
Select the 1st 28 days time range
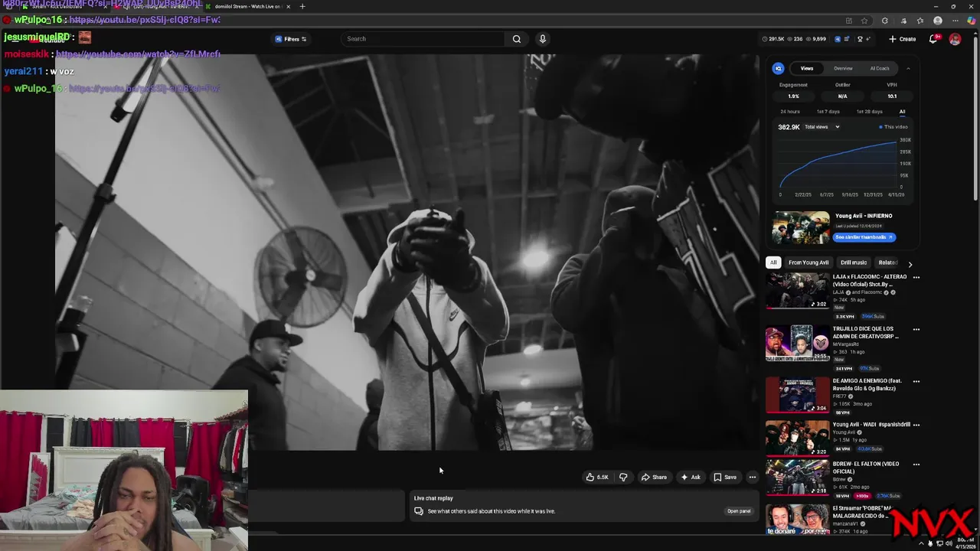pos(869,112)
